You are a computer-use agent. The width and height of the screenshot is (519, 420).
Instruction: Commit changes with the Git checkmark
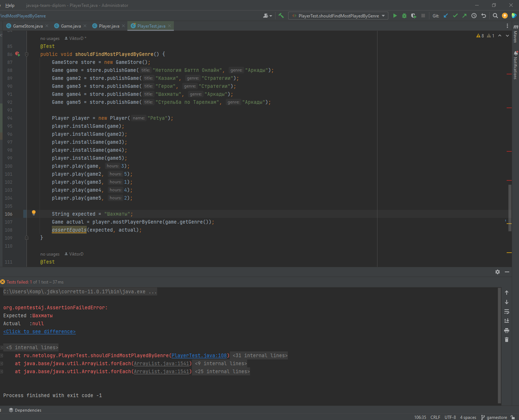(x=455, y=16)
